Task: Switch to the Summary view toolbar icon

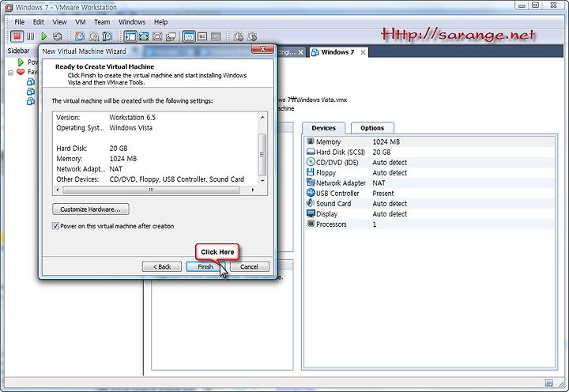Action: [x=189, y=36]
